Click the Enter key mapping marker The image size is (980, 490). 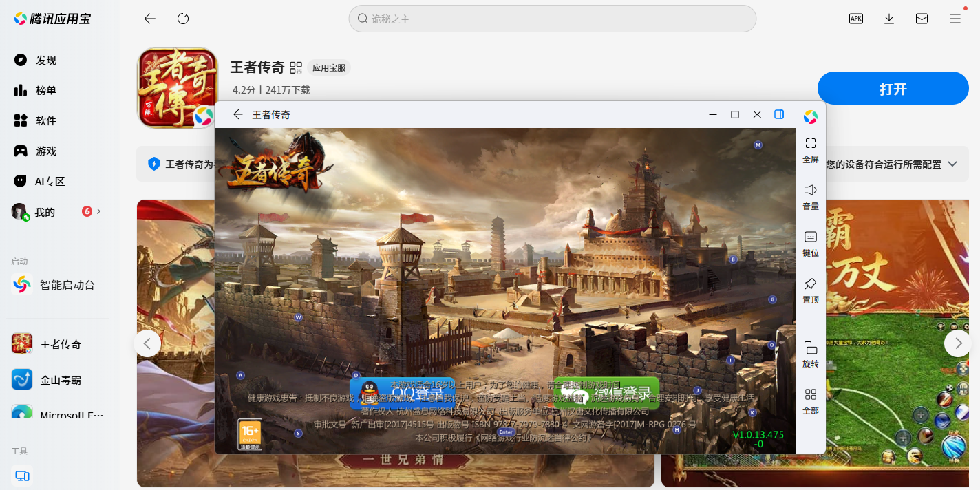tap(506, 432)
